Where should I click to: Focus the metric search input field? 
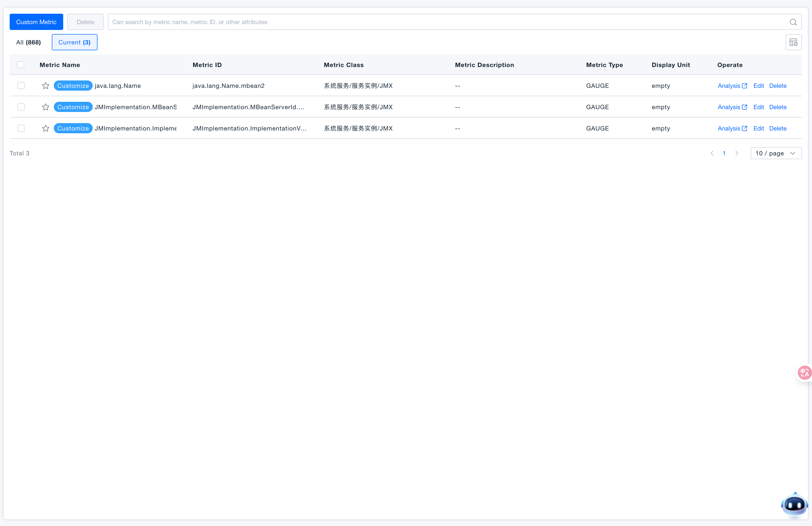444,22
